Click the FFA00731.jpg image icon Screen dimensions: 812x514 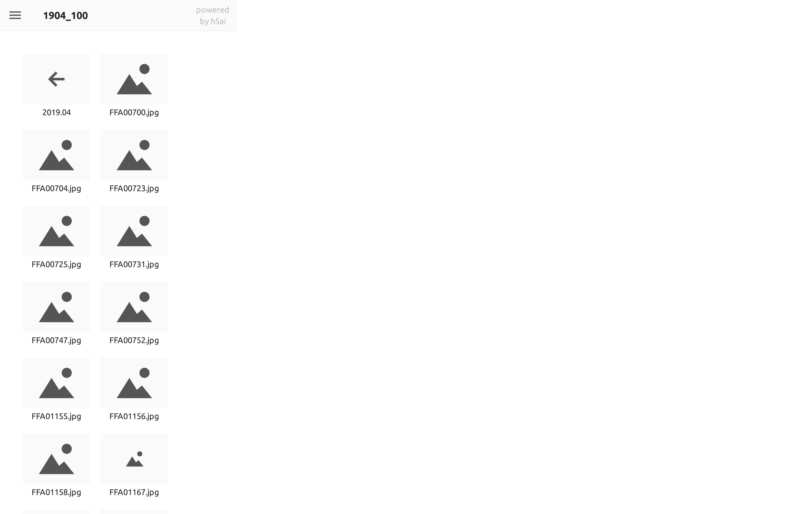click(134, 231)
